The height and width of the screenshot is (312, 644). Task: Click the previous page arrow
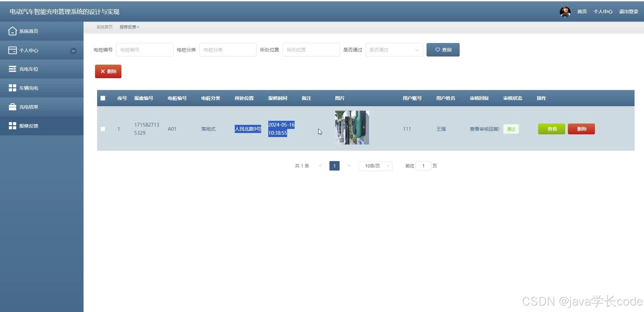click(320, 166)
